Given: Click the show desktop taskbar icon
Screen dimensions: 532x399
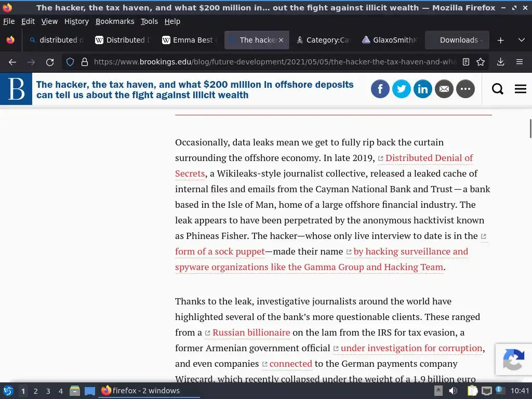Looking at the screenshot, I should click(x=89, y=391).
